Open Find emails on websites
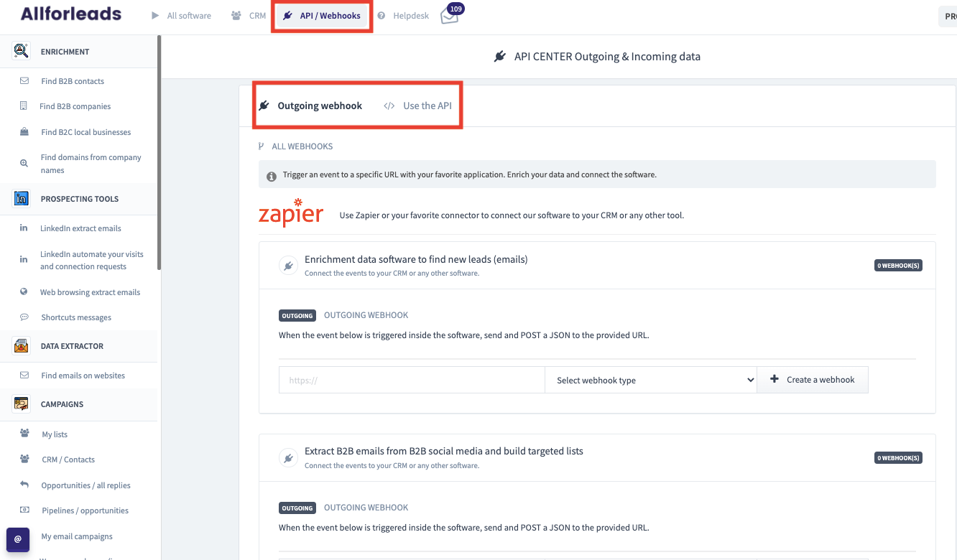 83,375
